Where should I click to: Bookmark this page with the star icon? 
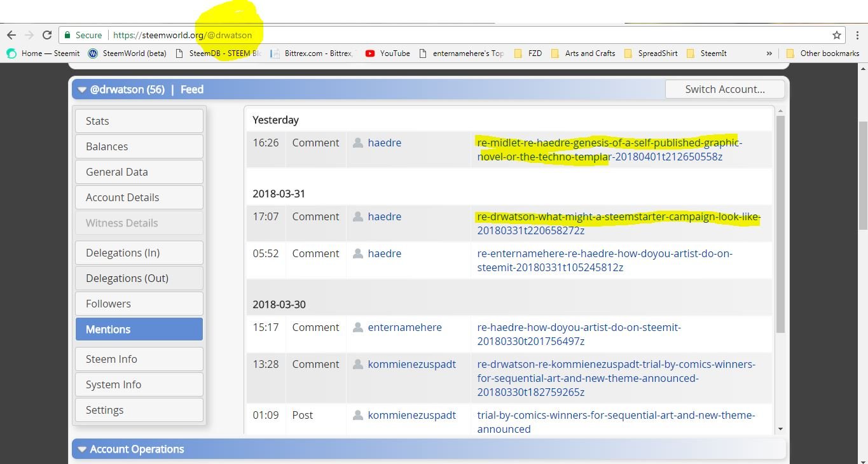(837, 35)
